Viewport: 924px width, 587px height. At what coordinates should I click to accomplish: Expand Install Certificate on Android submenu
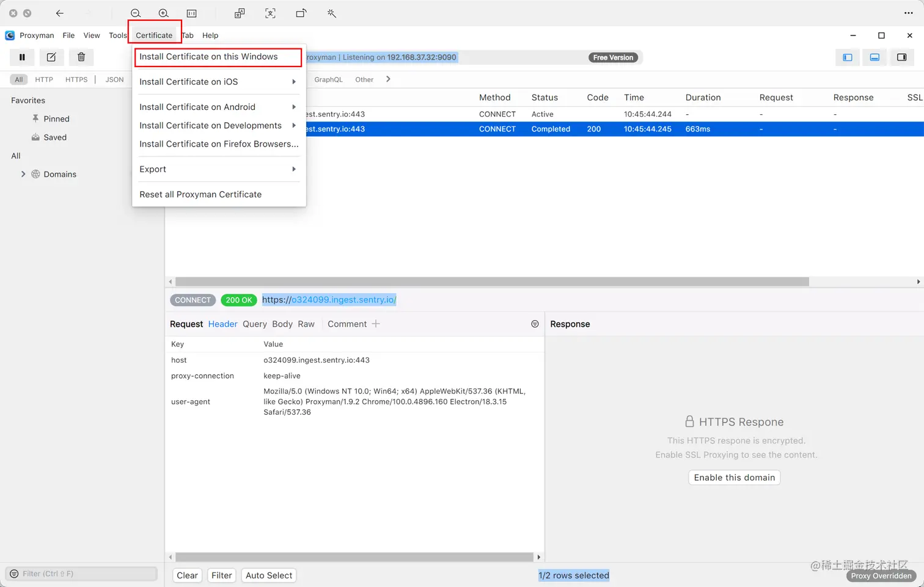coord(294,107)
